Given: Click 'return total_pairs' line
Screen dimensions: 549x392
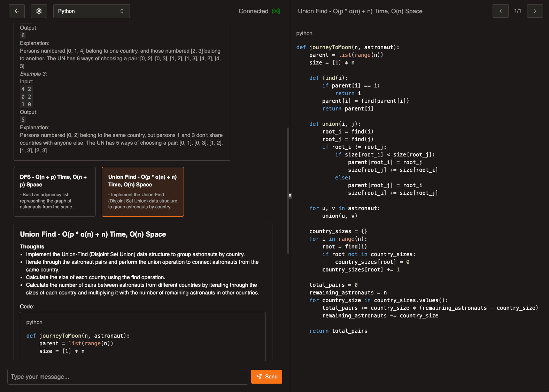Looking at the screenshot, I should (x=338, y=331).
